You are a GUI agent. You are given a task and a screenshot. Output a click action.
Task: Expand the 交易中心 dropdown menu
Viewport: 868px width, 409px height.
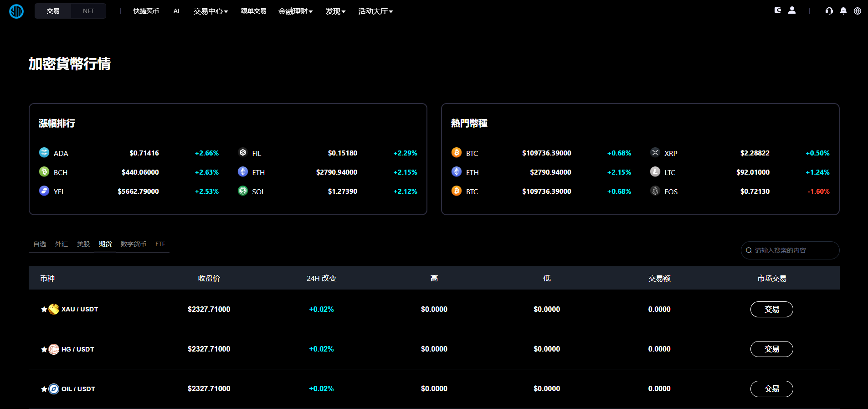(x=211, y=11)
